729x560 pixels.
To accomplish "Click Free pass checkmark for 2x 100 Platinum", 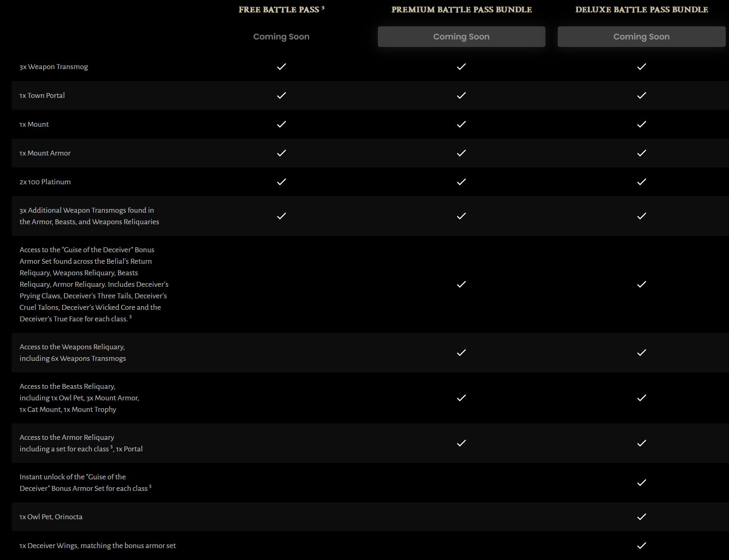I will coord(282,181).
